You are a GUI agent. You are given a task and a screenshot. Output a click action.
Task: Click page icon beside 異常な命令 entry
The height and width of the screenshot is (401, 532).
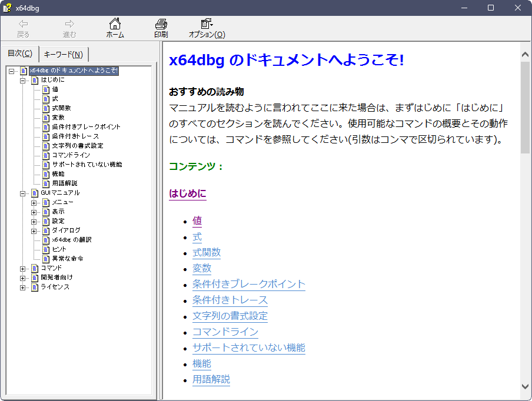click(x=46, y=259)
